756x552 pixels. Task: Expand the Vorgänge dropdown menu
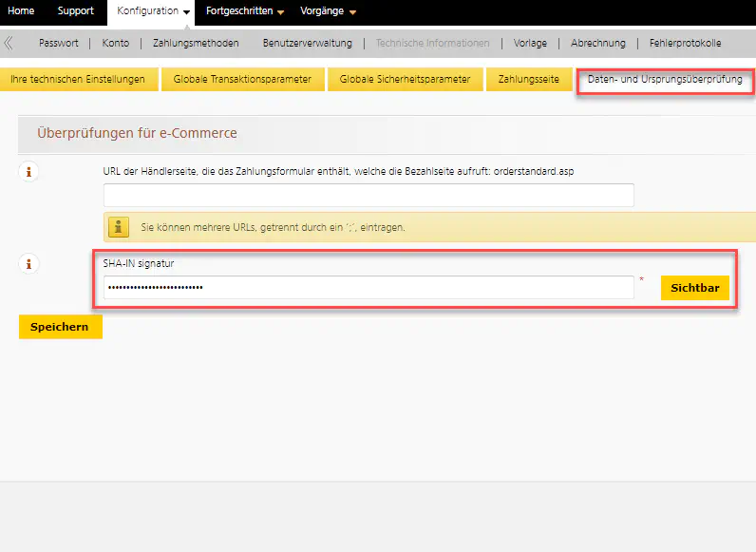click(x=328, y=11)
